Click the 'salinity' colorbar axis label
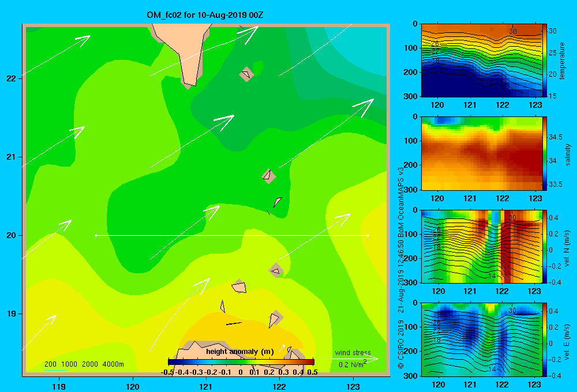This screenshot has height=392, width=577. 568,154
